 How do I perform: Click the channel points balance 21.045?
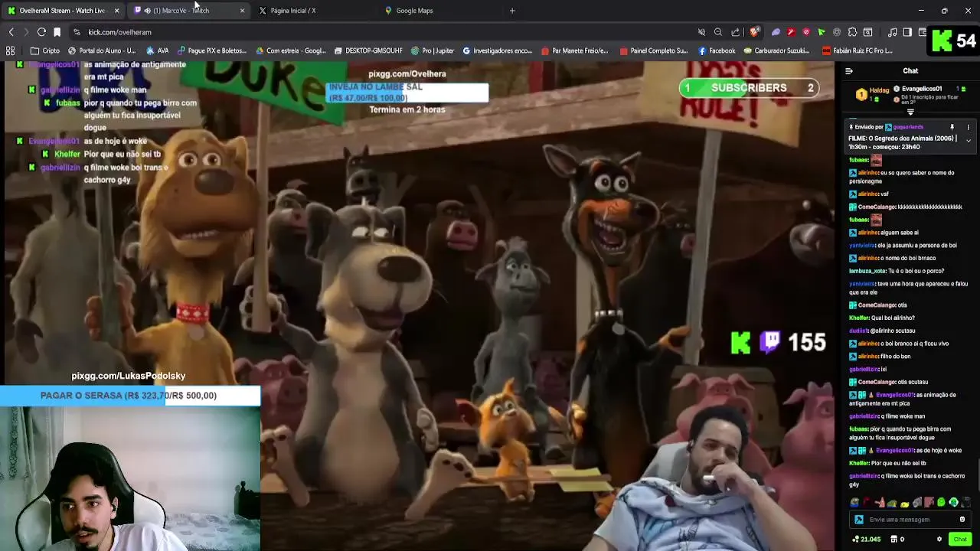tap(866, 539)
